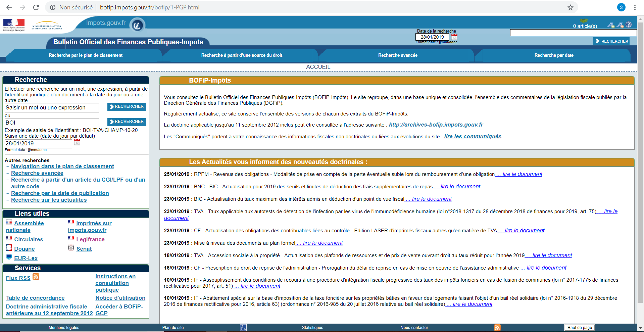This screenshot has width=644, height=332.
Task: Bookmark this page with the star icon
Action: (571, 7)
